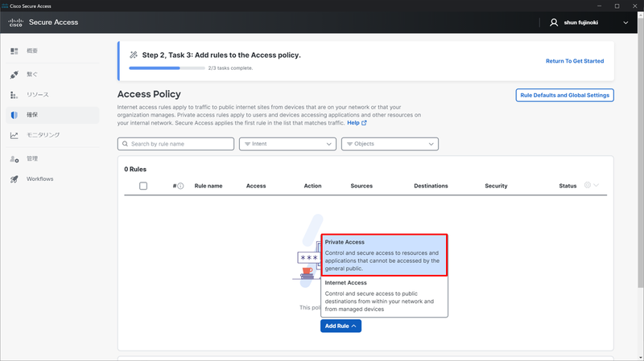Open the Help link
The image size is (644, 361).
click(353, 123)
